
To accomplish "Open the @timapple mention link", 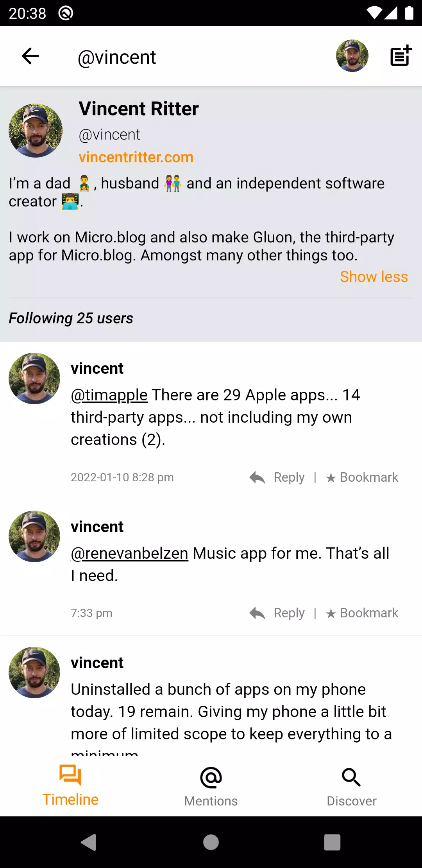I will click(109, 395).
